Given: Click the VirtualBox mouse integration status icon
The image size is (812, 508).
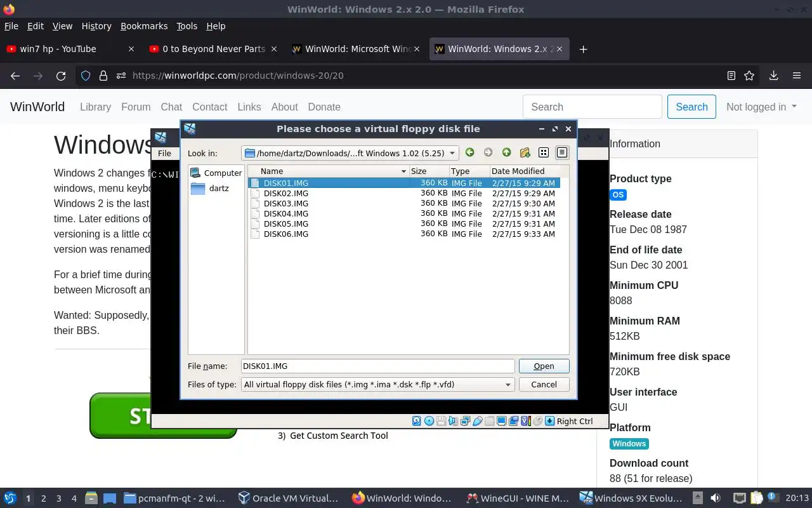Looking at the screenshot, I should (x=537, y=421).
